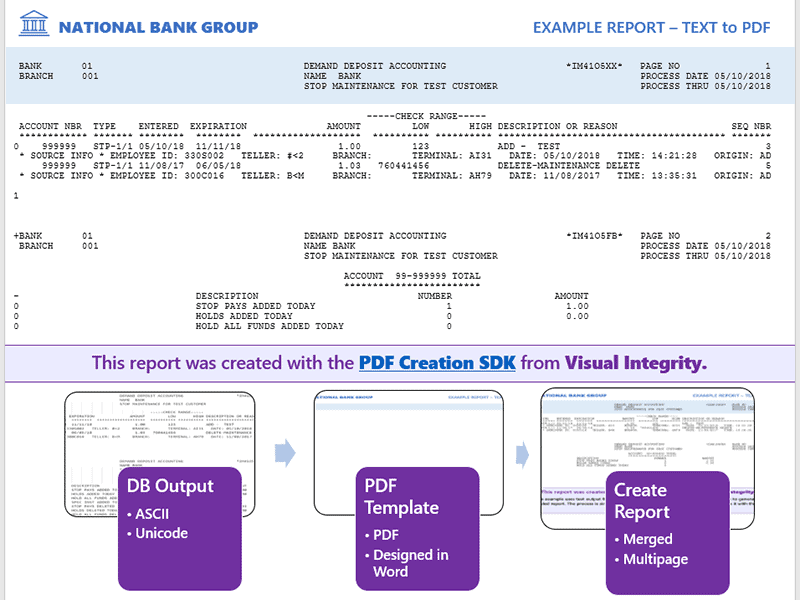Select the Create Report purple box
The width and height of the screenshot is (800, 600).
667,533
